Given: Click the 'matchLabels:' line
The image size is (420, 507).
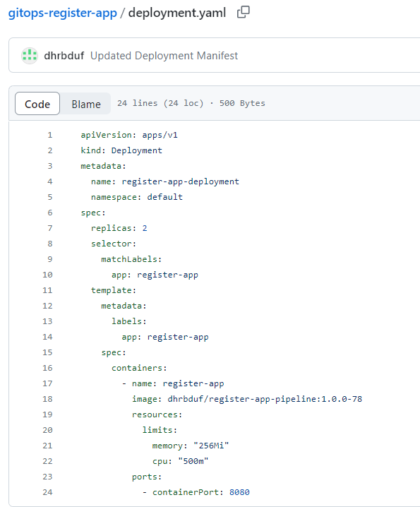Looking at the screenshot, I should (131, 259).
